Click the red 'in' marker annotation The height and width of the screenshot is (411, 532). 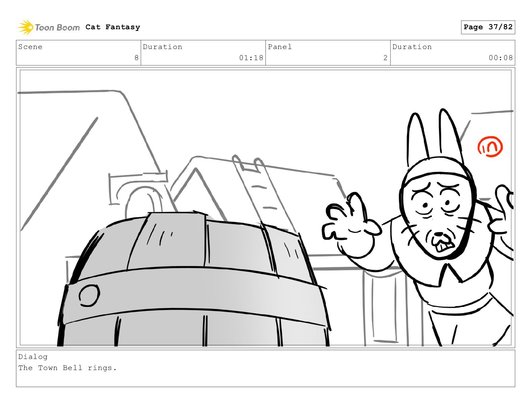490,147
